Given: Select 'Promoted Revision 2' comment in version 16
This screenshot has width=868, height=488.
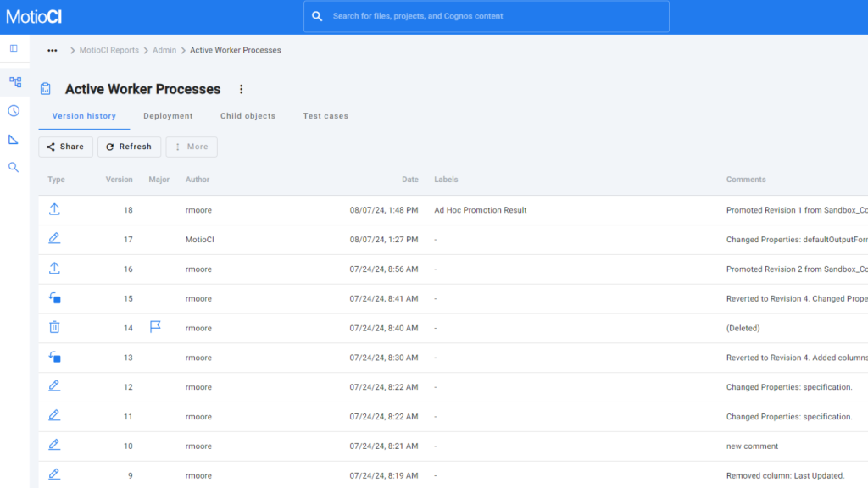Looking at the screenshot, I should (797, 269).
